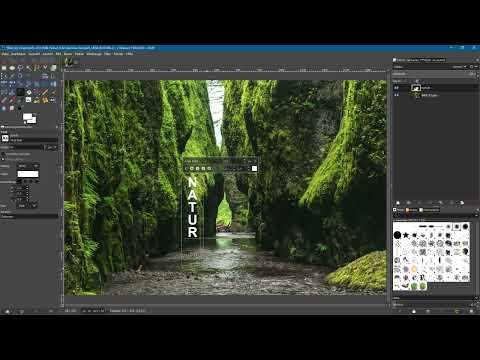This screenshot has height=360, width=480.
Task: Select the Fuzzy Select wand tool
Action: tap(28, 68)
